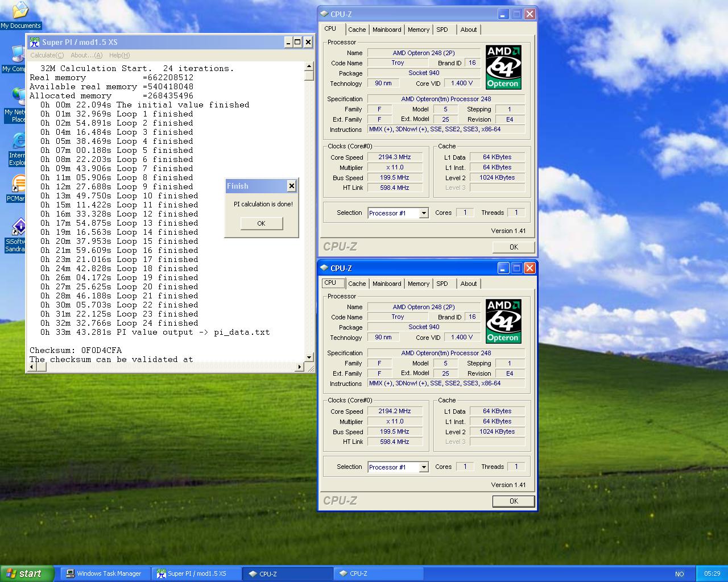The image size is (728, 582).
Task: Activate first CPU-Z taskbar button
Action: click(288, 573)
